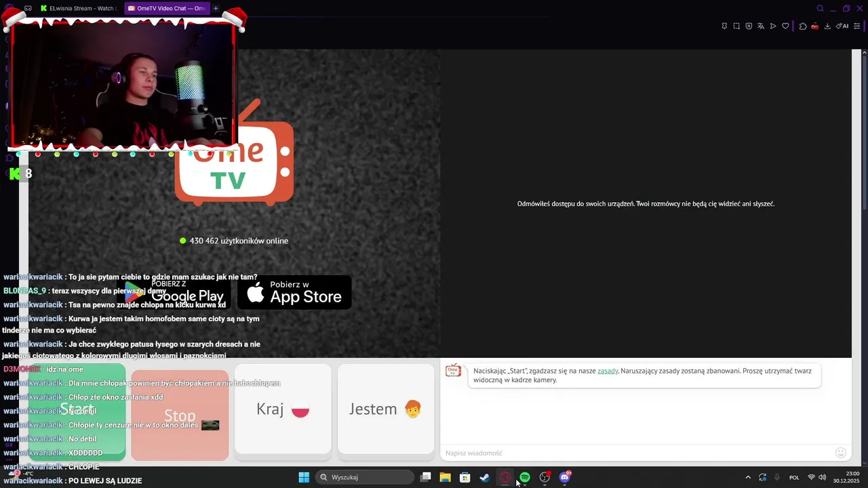Click the webcam overlay thumbnail
This screenshot has height=488, width=868.
point(122,85)
